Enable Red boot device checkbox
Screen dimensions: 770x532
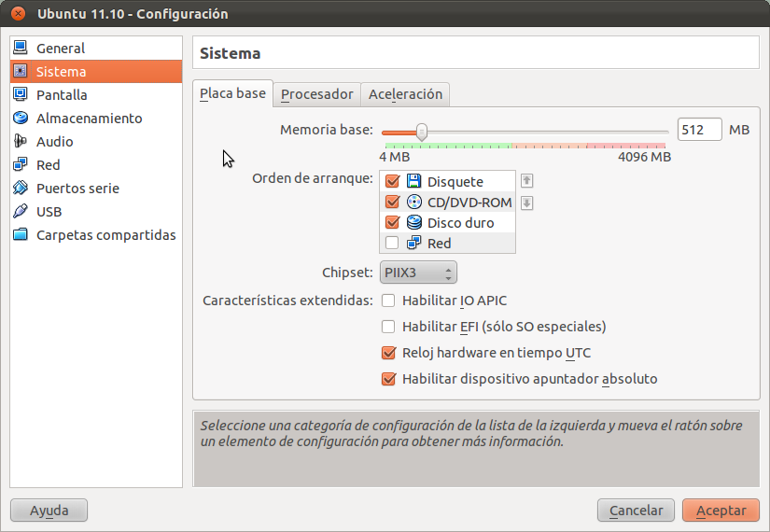click(392, 243)
